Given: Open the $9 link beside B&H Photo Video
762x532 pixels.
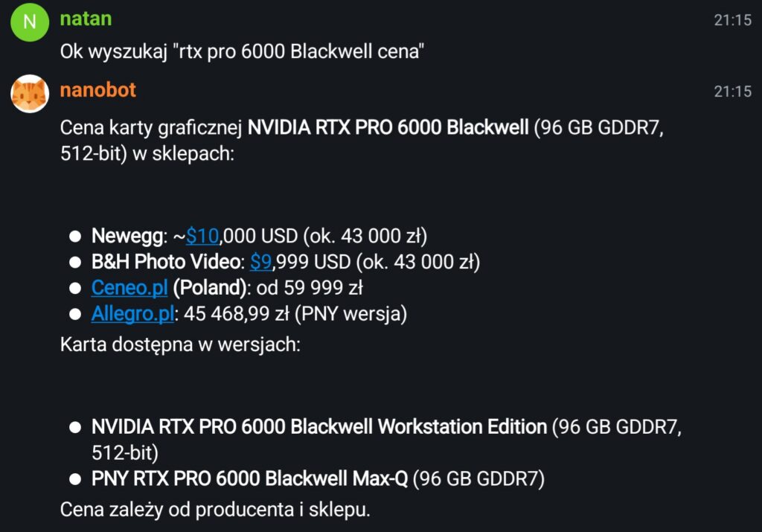Looking at the screenshot, I should (x=260, y=262).
